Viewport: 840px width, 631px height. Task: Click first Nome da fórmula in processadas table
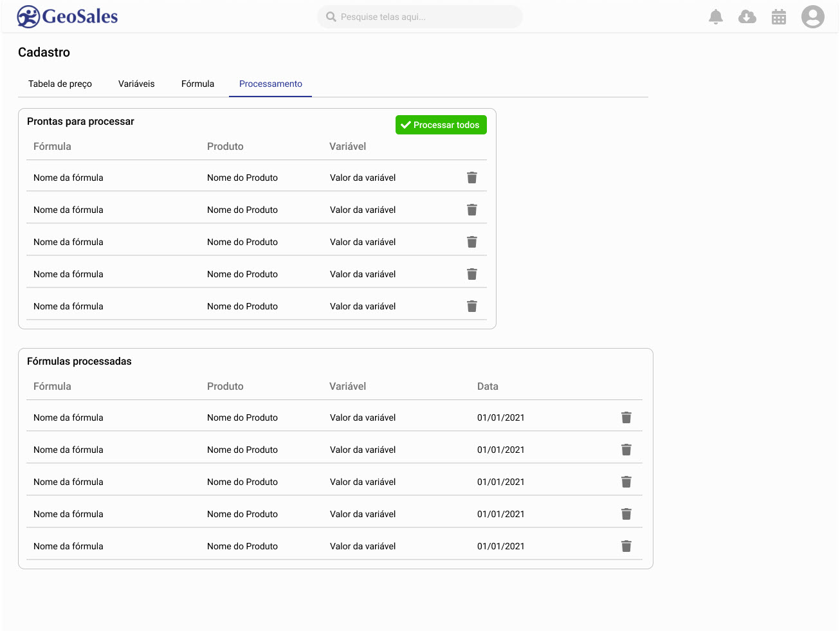pyautogui.click(x=68, y=417)
